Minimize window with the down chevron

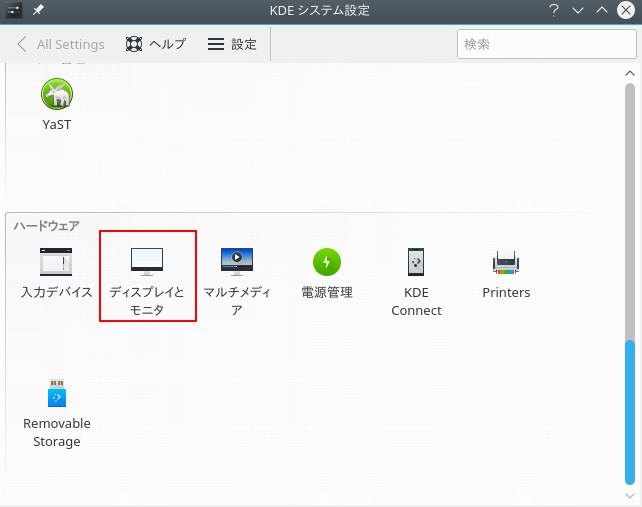click(578, 10)
